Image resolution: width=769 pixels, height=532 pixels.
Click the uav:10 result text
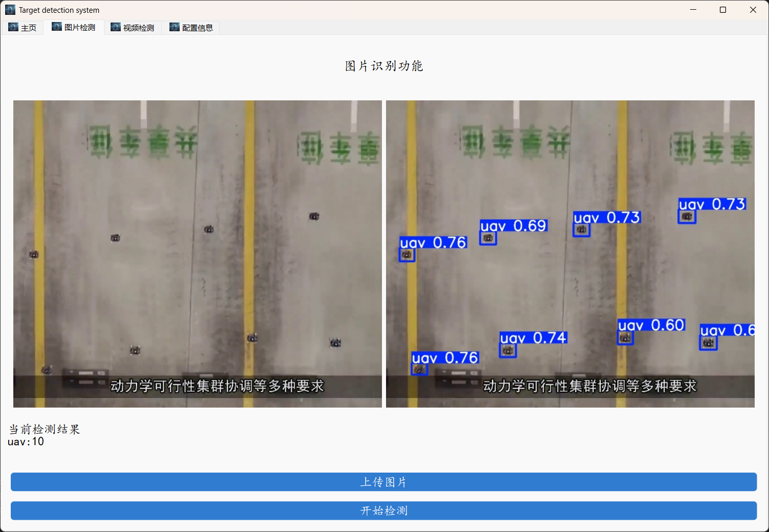26,442
